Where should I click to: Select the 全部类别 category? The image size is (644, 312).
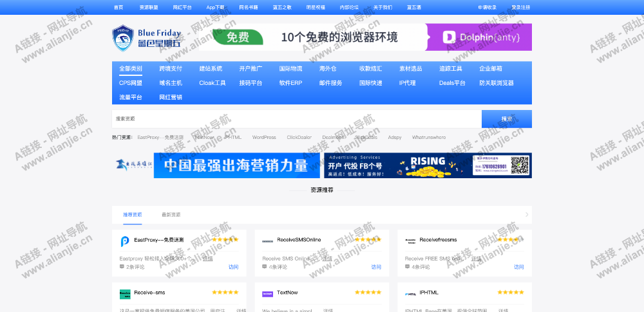point(131,69)
